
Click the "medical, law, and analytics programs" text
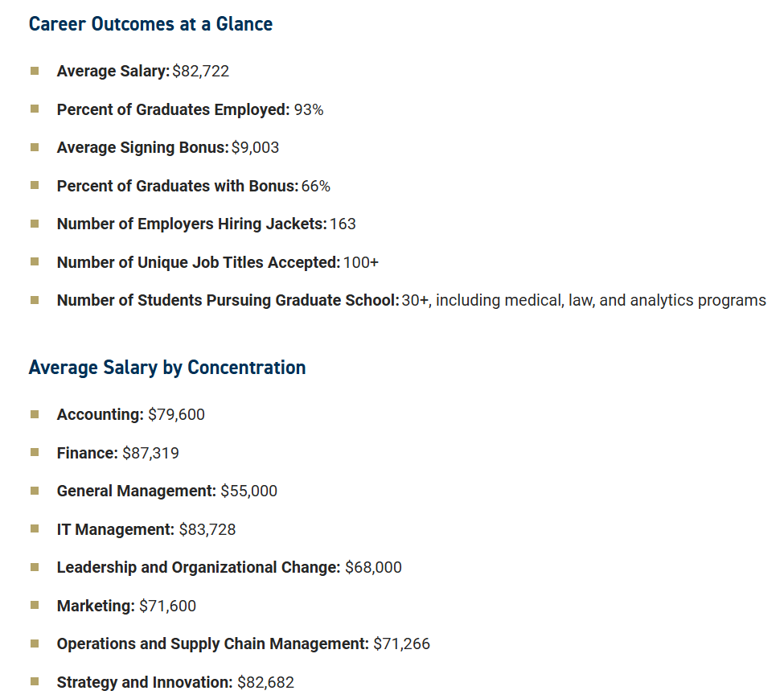tap(640, 300)
